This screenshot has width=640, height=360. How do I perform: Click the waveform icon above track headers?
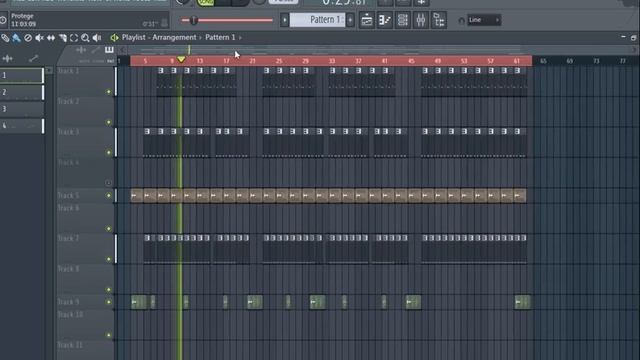(x=81, y=50)
